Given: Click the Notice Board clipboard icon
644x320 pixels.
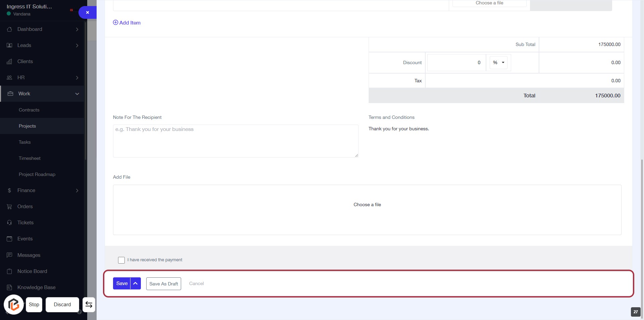Looking at the screenshot, I should tap(9, 271).
